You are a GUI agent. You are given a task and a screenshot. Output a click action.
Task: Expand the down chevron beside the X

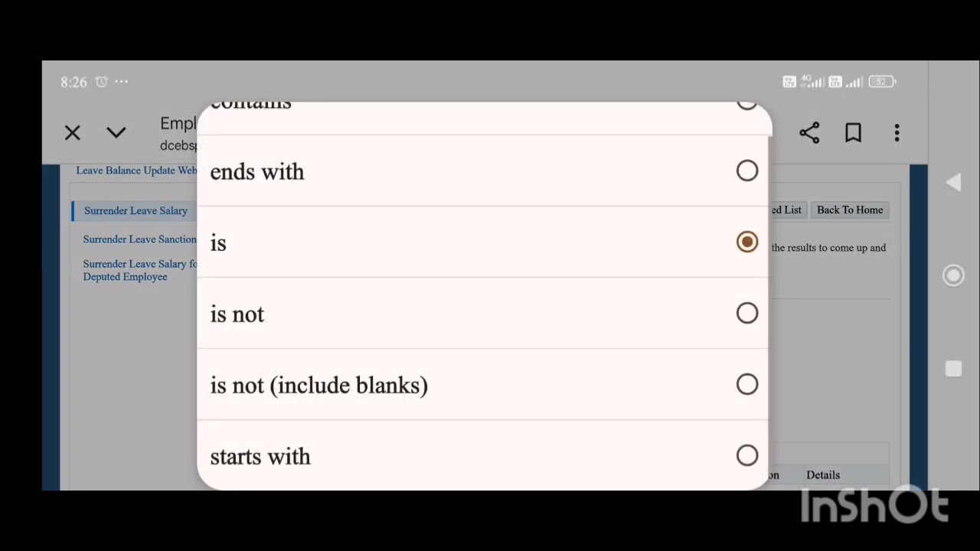click(x=116, y=133)
